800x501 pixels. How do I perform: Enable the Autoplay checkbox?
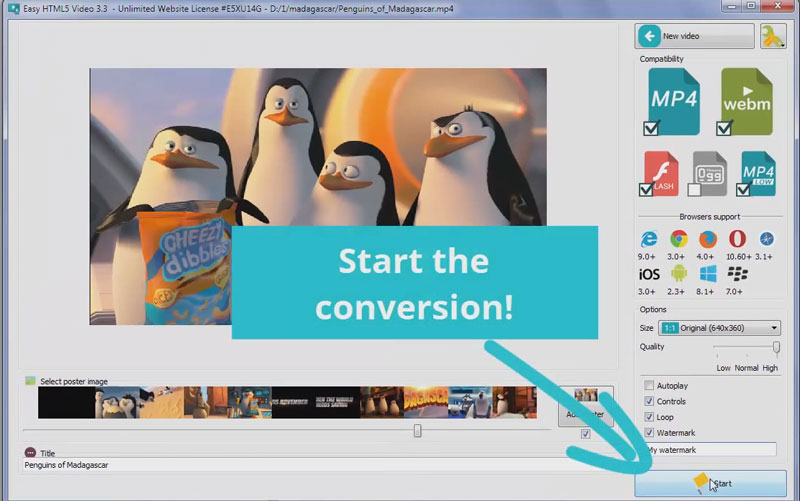point(649,386)
